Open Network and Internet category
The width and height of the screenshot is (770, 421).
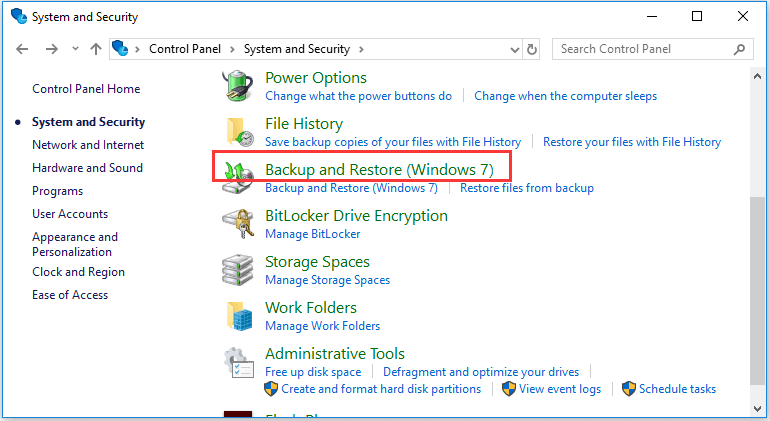click(x=81, y=145)
